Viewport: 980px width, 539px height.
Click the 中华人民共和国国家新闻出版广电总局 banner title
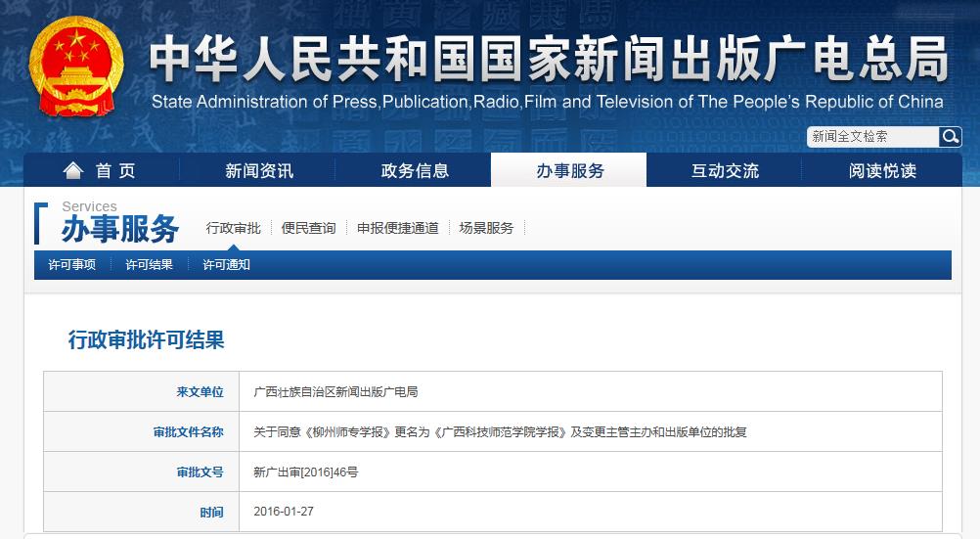point(549,59)
